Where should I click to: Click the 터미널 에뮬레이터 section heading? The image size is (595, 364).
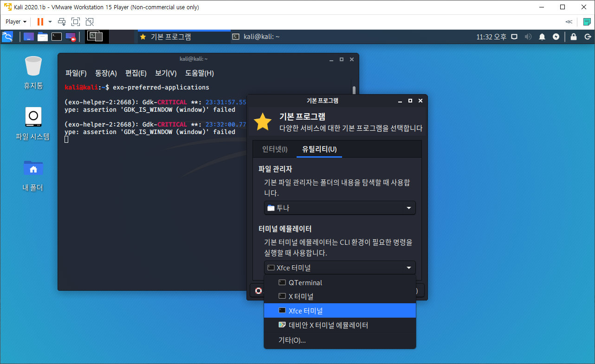coord(285,229)
